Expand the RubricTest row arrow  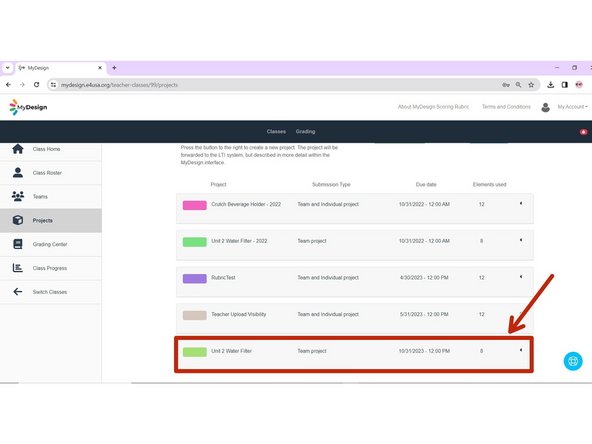pyautogui.click(x=521, y=277)
